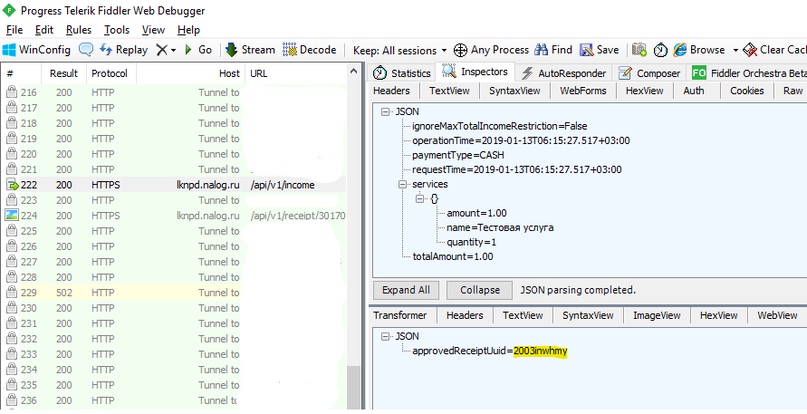The width and height of the screenshot is (807, 414).
Task: Open the Rules menu
Action: tap(79, 30)
